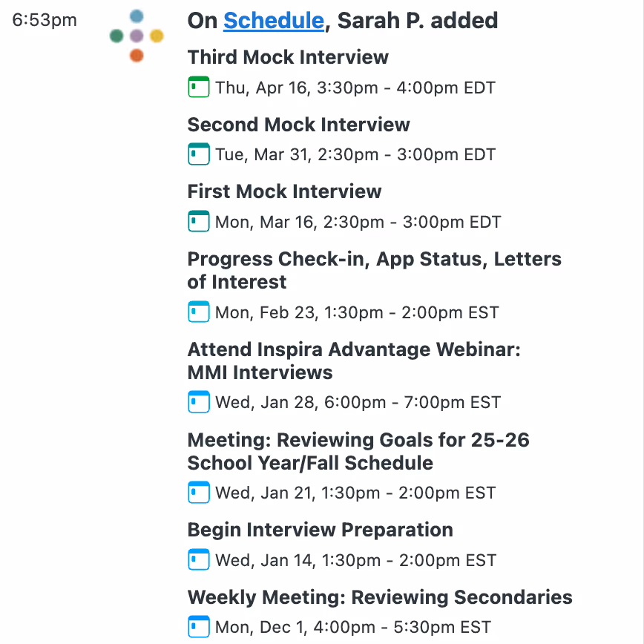Image resolution: width=644 pixels, height=644 pixels.
Task: Open the Inspira Advantage Webinar event
Action: click(x=354, y=361)
